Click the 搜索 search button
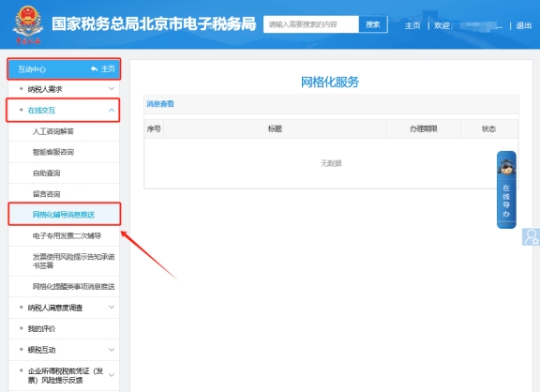Viewport: 540px width, 392px height. (373, 24)
